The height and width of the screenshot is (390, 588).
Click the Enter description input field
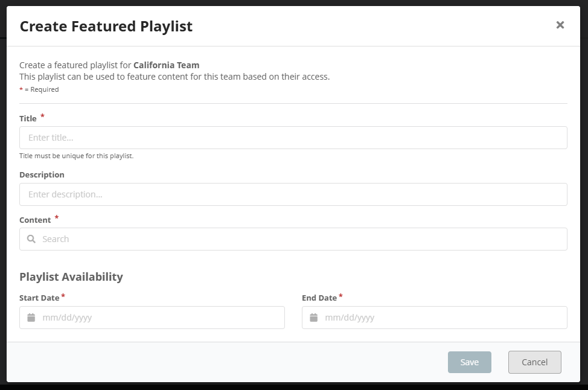point(293,194)
